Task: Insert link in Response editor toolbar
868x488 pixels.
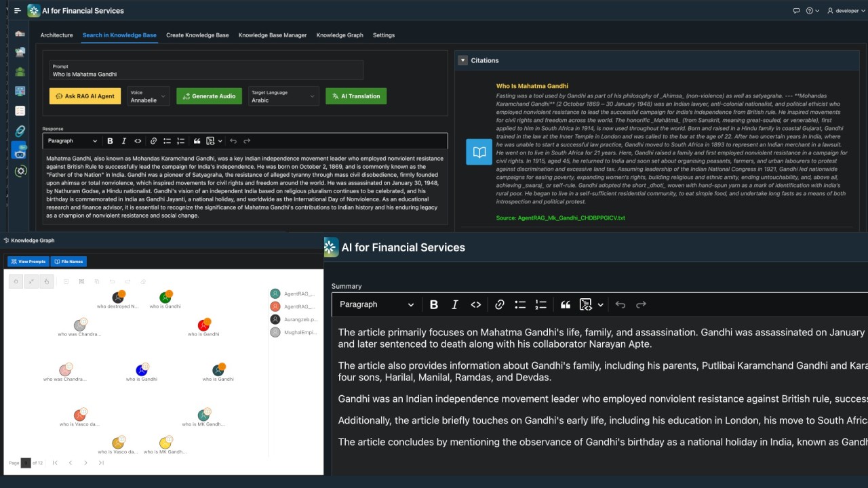Action: pyautogui.click(x=153, y=141)
